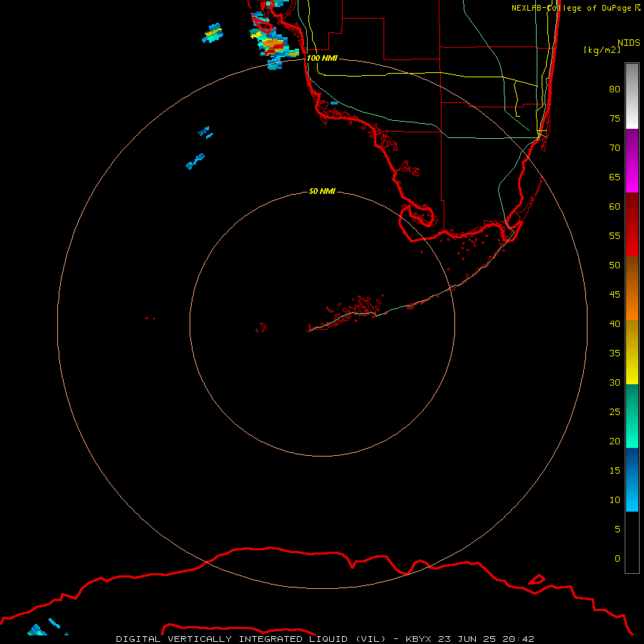Image resolution: width=644 pixels, height=644 pixels.
Task: Click the legend value 15
Action: (615, 471)
